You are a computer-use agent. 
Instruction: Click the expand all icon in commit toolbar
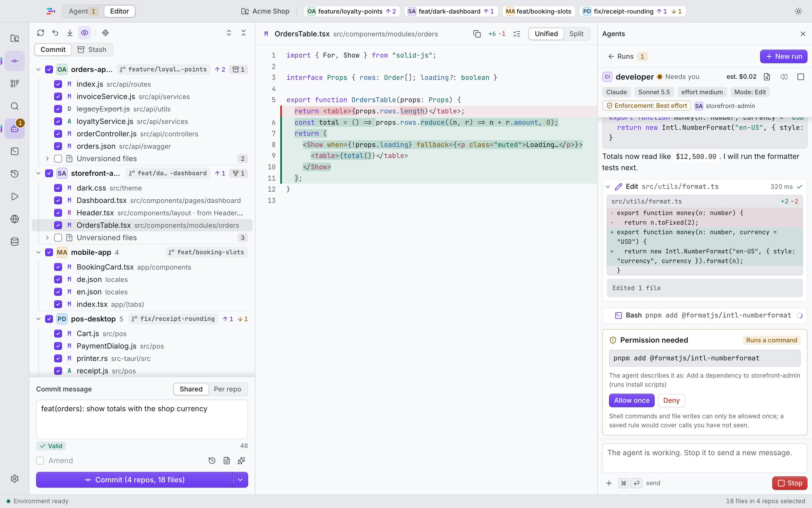[229, 32]
